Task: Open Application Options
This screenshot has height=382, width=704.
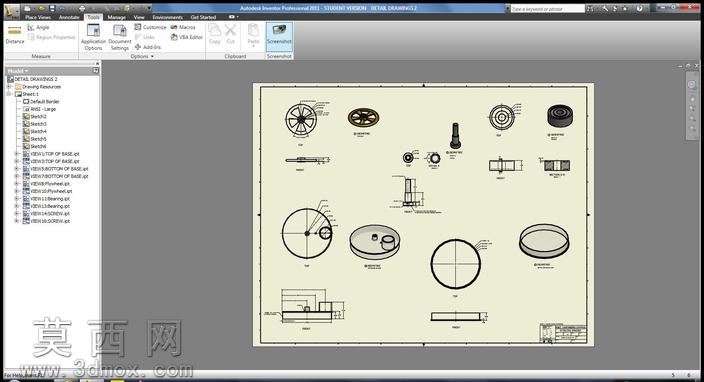Action: coord(93,37)
